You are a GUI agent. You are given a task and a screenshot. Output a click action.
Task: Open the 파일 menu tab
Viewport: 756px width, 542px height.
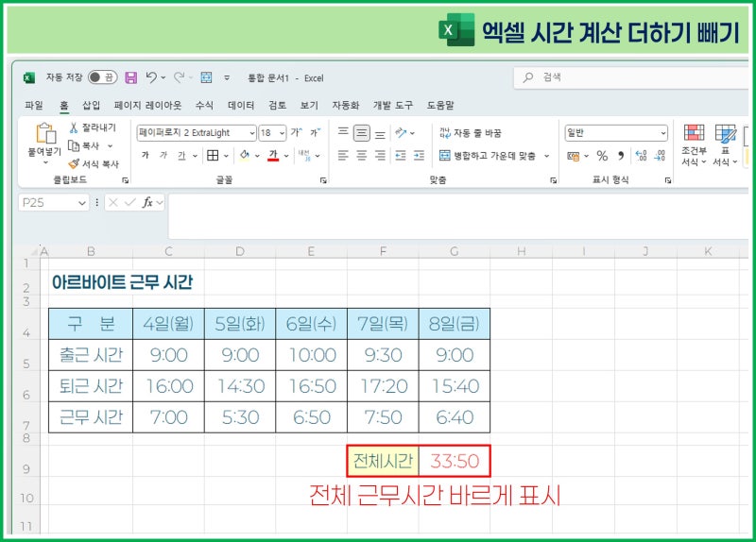pyautogui.click(x=34, y=105)
